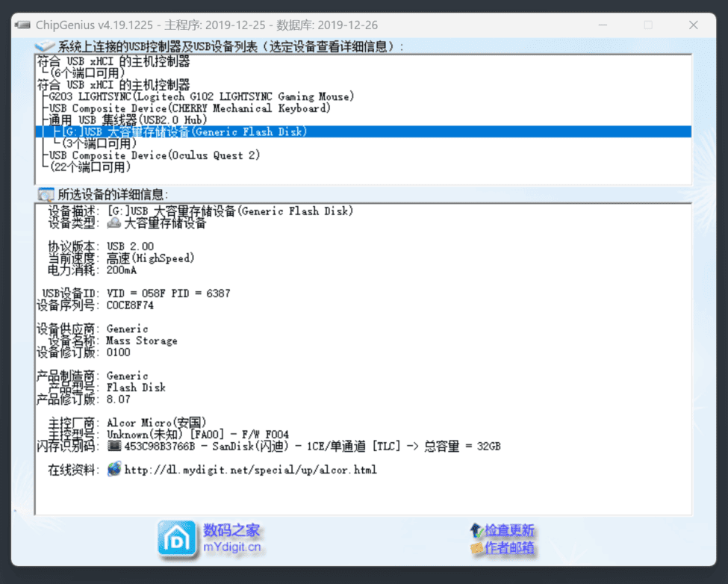The width and height of the screenshot is (728, 584).
Task: Click the device description line in details
Action: [x=230, y=211]
